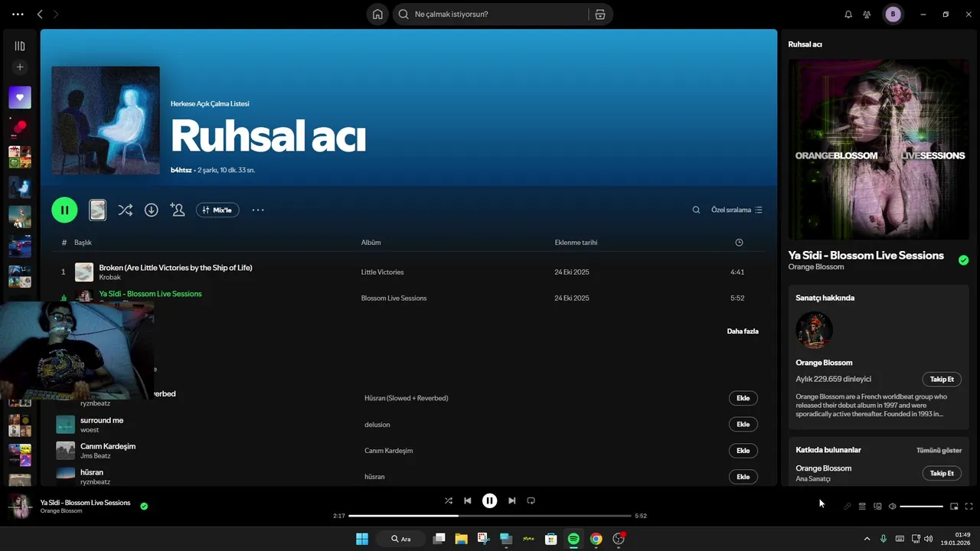Open artist link Krobak
980x551 pixels.
click(x=109, y=277)
